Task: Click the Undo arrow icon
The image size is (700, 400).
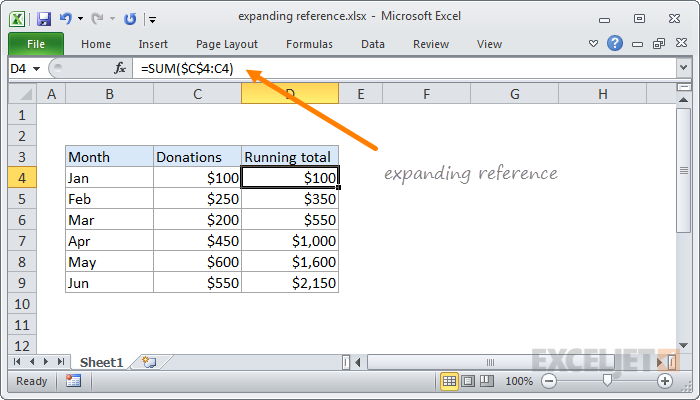Action: pyautogui.click(x=66, y=18)
